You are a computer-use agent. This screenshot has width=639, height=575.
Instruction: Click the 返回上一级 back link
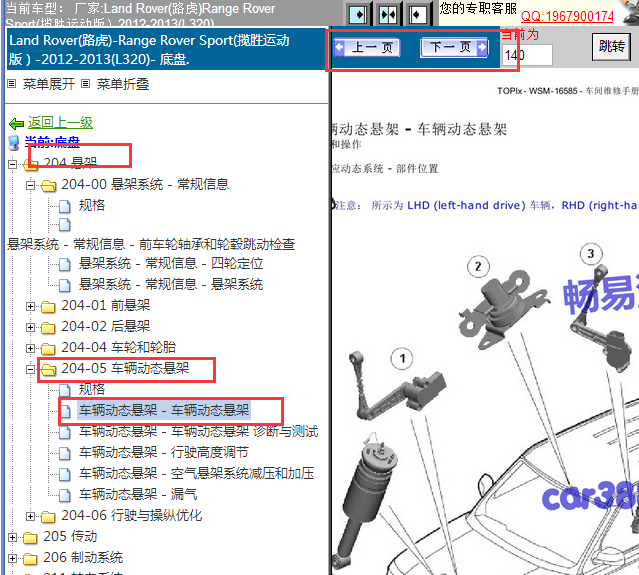point(60,122)
